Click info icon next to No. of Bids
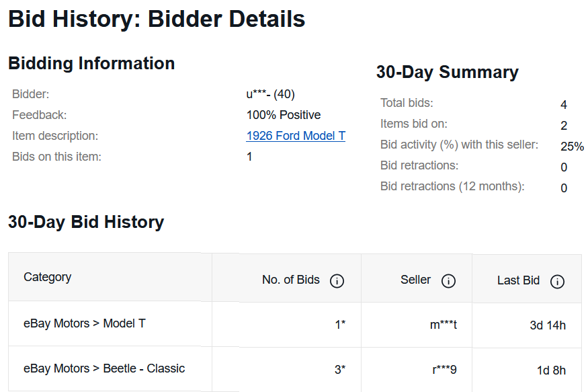This screenshot has width=588, height=392. (x=337, y=281)
